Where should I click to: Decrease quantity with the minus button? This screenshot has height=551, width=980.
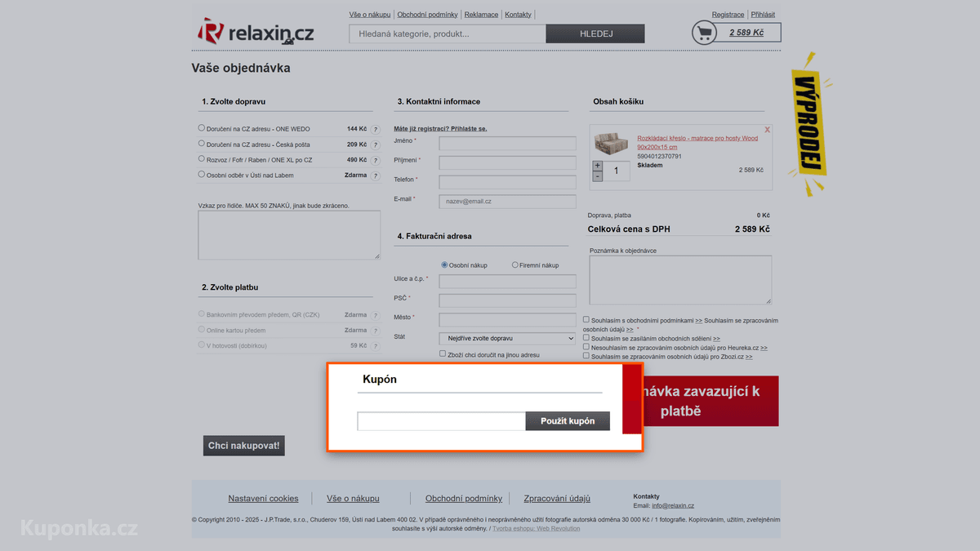[598, 176]
